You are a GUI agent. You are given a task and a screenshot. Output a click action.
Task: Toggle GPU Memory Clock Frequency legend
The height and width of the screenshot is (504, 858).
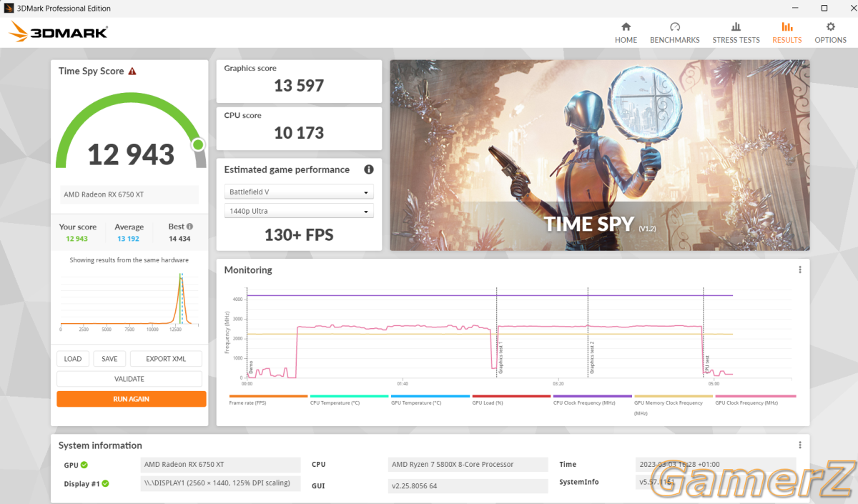click(x=674, y=405)
